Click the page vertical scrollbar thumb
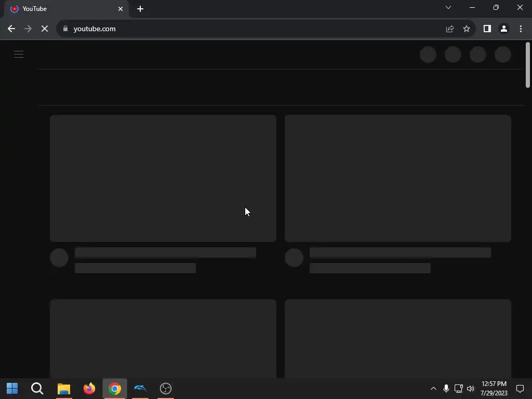This screenshot has height=399, width=532. tap(528, 65)
